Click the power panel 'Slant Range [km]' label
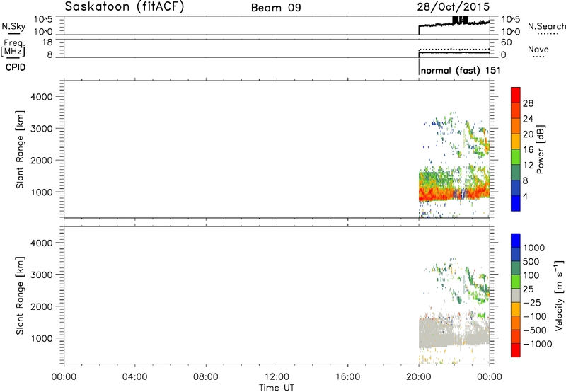Viewport: 566px width, 392px height. pos(20,149)
